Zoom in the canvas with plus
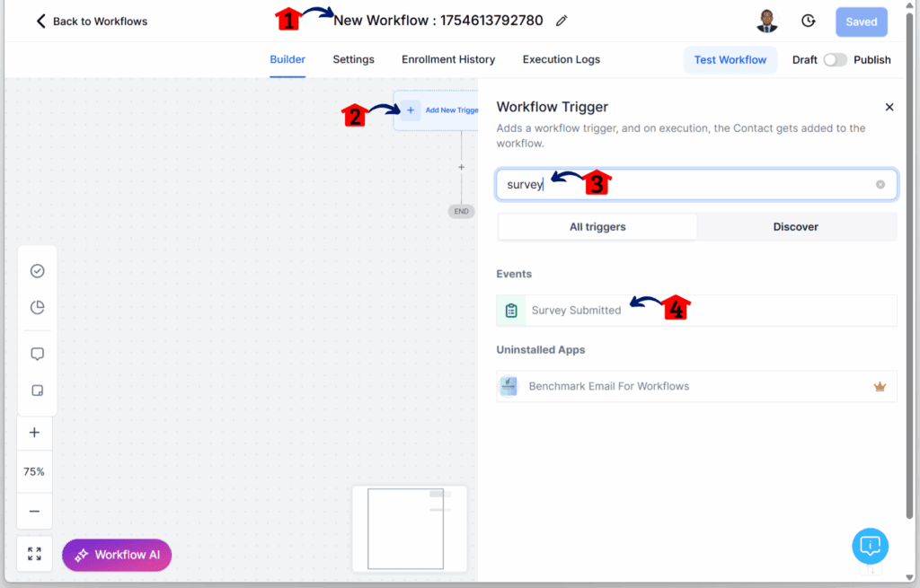920x588 pixels. click(35, 433)
